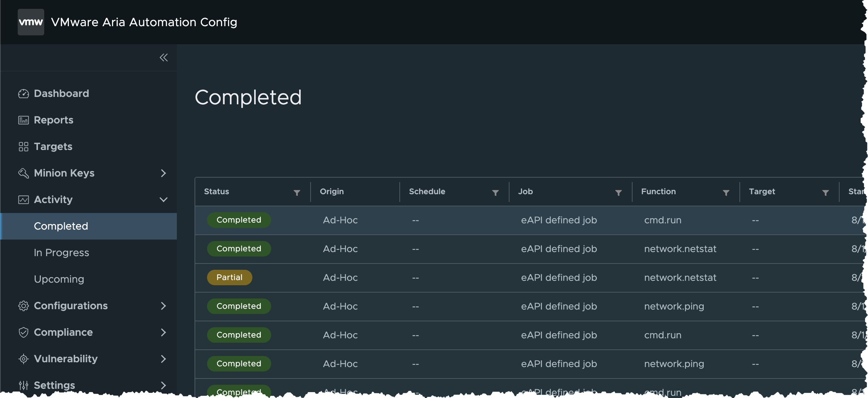
Task: Expand the Compliance submenu chevron
Action: tap(164, 332)
